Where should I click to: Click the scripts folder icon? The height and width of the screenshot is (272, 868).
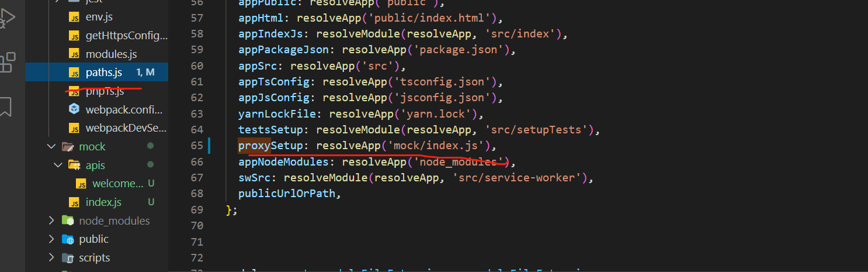point(68,258)
